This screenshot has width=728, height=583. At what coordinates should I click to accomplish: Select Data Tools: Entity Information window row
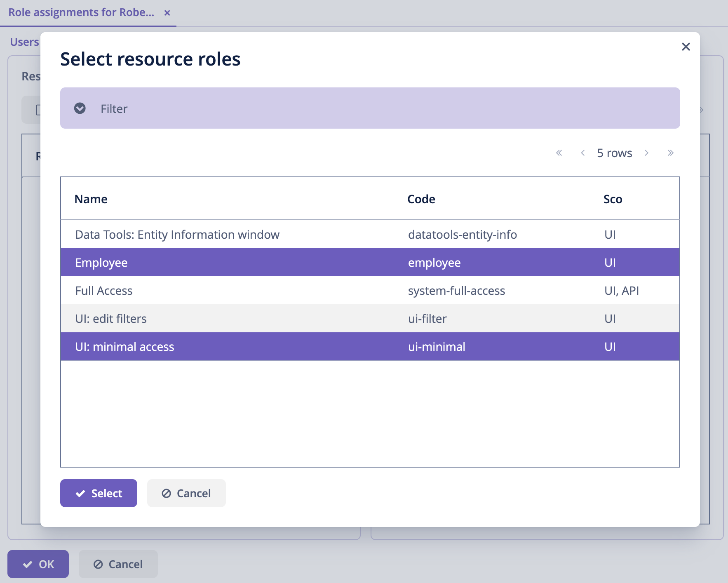point(370,235)
